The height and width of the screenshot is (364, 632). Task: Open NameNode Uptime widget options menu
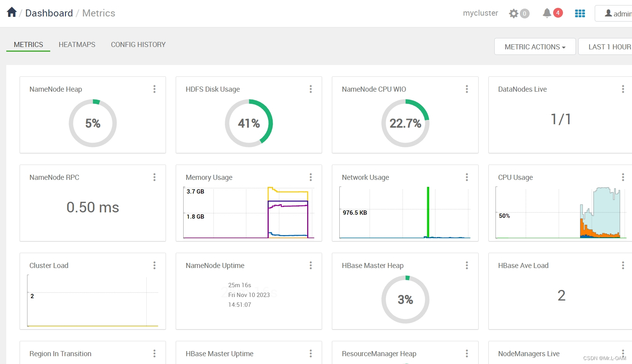coord(311,265)
